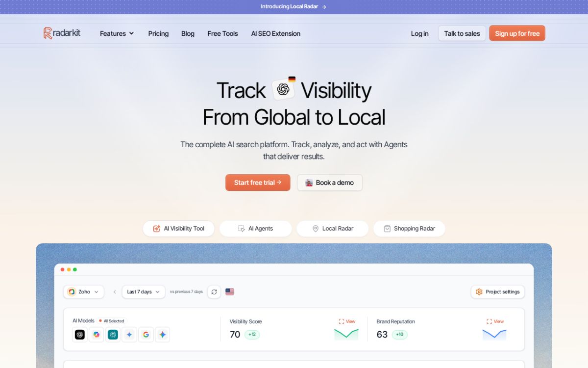The image size is (588, 368).
Task: Click the Visibility Score value 70
Action: (235, 335)
